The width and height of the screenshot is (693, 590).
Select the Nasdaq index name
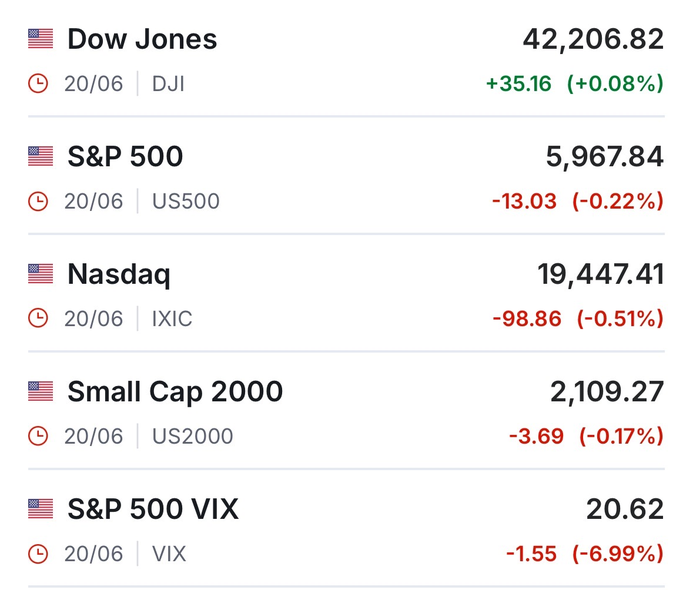click(x=119, y=274)
